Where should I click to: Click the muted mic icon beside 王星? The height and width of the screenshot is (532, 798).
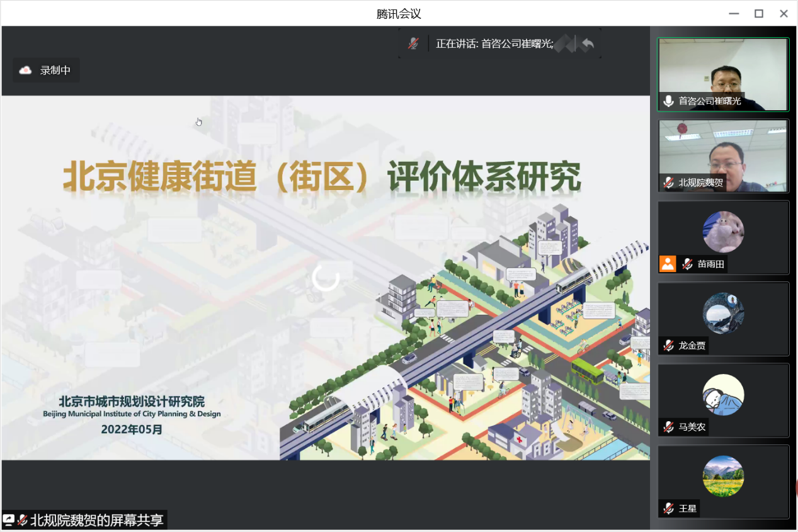[668, 508]
